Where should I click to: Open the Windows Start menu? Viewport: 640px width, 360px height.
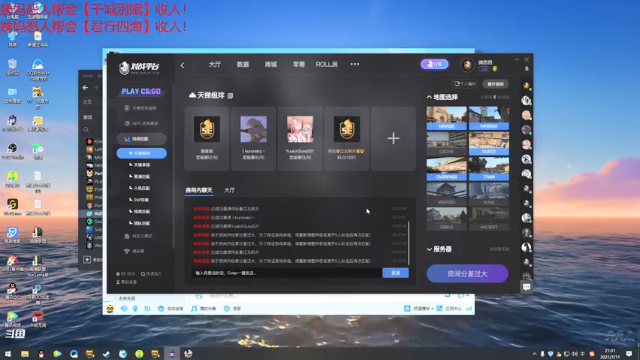click(8, 353)
